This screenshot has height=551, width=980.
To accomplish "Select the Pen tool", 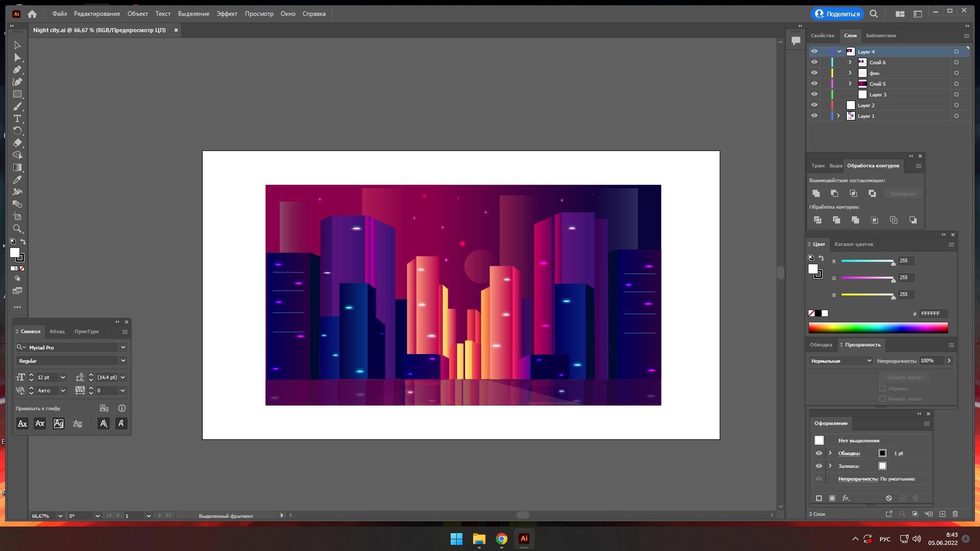I will [x=17, y=69].
